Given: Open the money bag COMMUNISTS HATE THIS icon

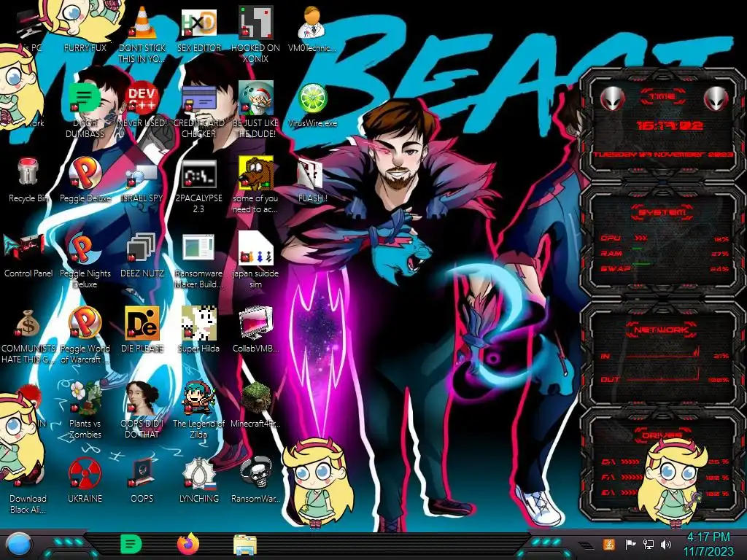Looking at the screenshot, I should coord(28,323).
